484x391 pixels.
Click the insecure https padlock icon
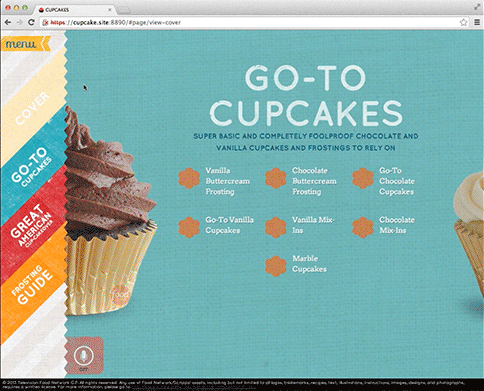[x=46, y=23]
